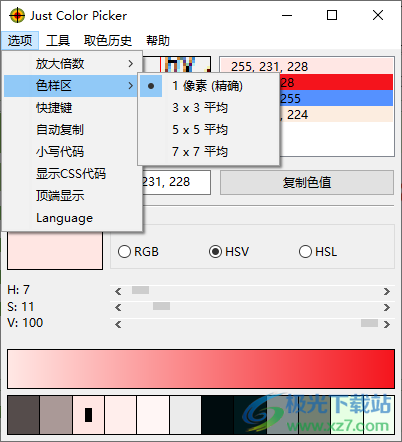Click left arrow of S slider

click(x=118, y=307)
